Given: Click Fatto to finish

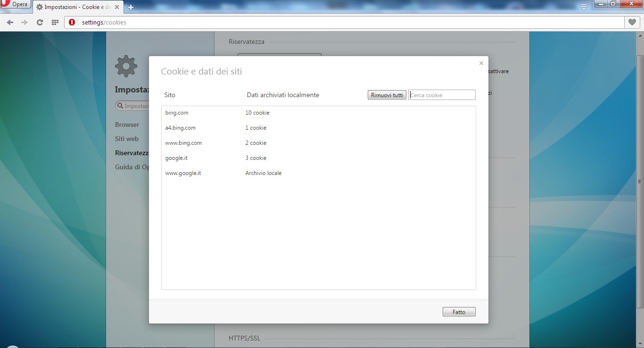Looking at the screenshot, I should 459,311.
